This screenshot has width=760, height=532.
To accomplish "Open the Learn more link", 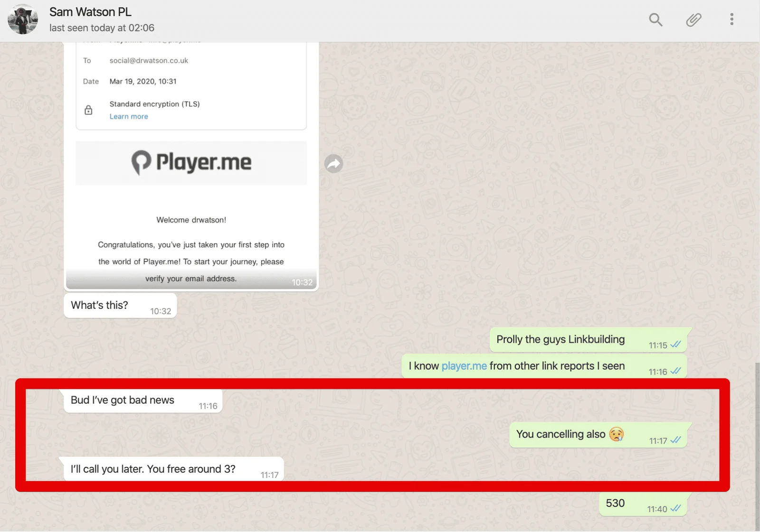I will pyautogui.click(x=129, y=117).
